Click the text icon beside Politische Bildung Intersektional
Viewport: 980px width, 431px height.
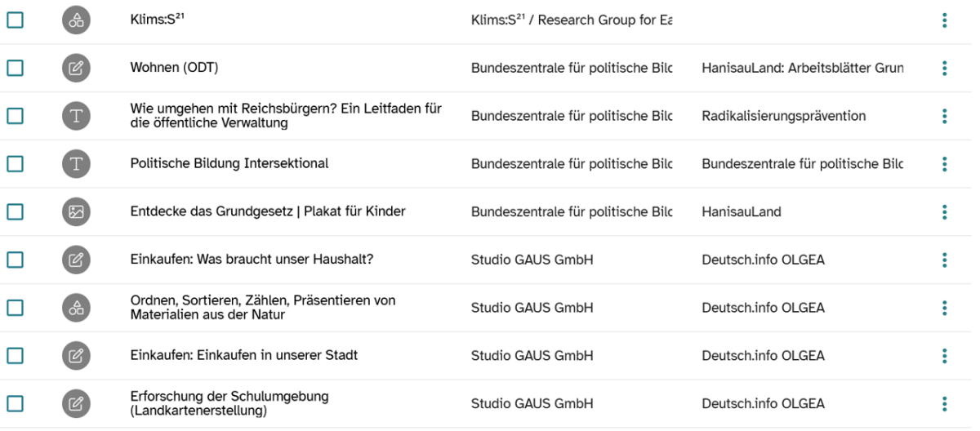coord(76,164)
